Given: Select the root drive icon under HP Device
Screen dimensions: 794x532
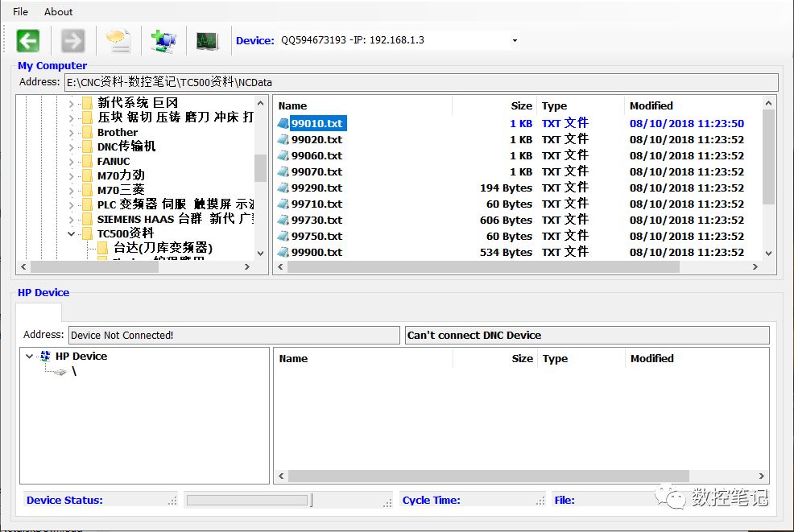Looking at the screenshot, I should point(60,372).
